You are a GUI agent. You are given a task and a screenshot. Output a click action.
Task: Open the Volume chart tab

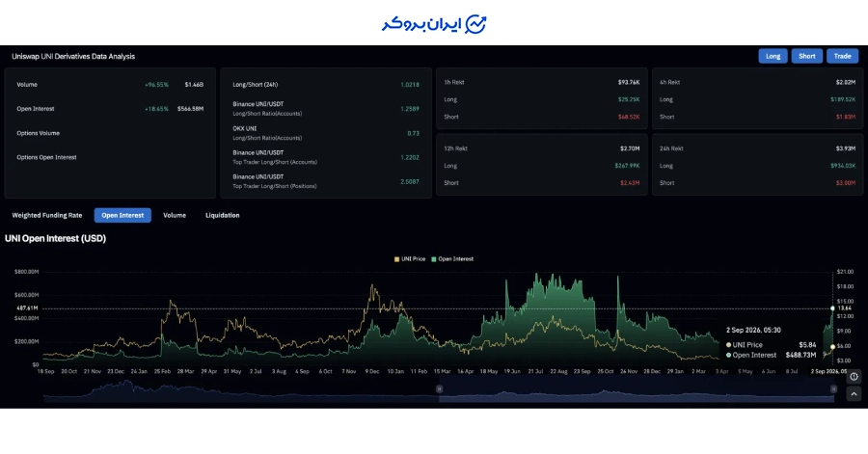175,215
